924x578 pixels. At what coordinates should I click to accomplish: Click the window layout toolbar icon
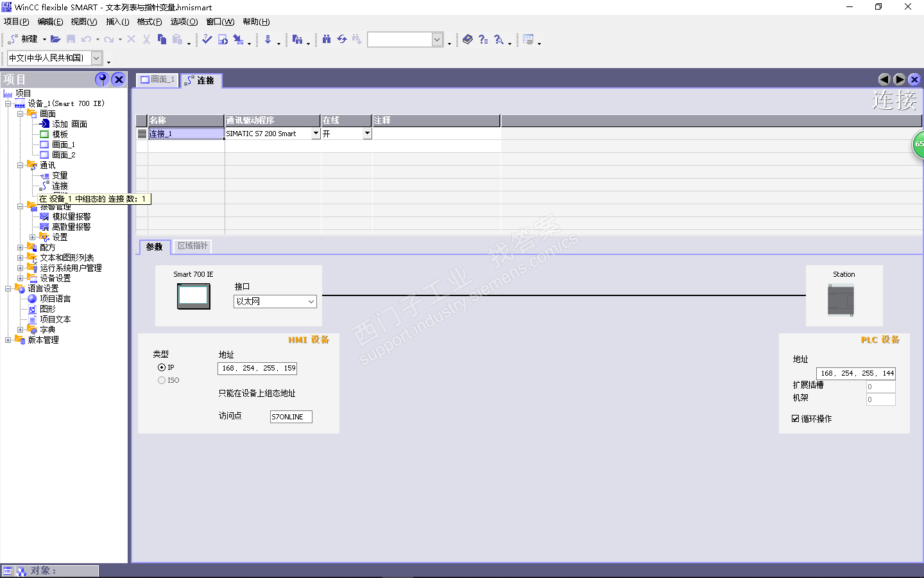tap(528, 39)
